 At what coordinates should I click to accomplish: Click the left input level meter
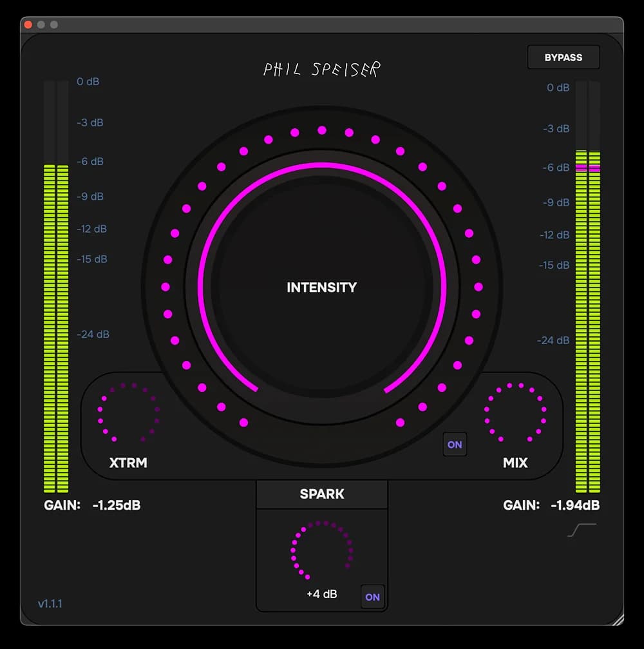coord(56,286)
